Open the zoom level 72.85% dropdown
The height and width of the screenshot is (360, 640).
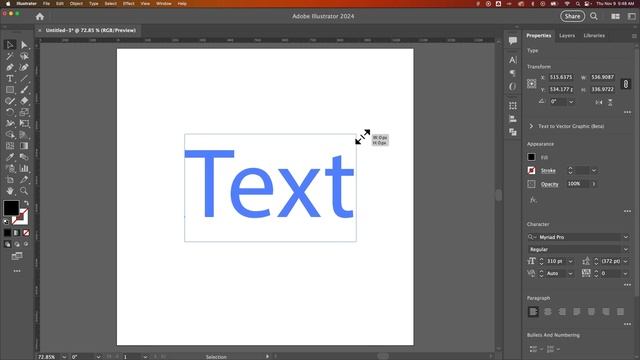64,357
